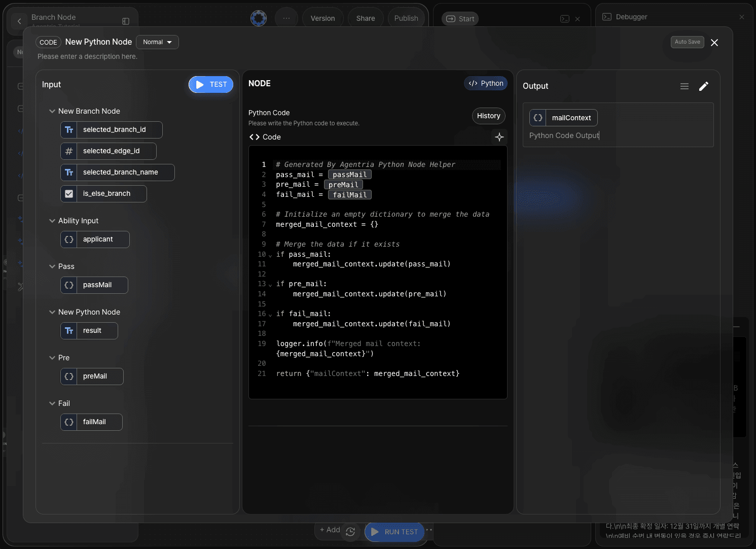Collapse the Pass input group
Screen dimensions: 756x549
(x=52, y=266)
